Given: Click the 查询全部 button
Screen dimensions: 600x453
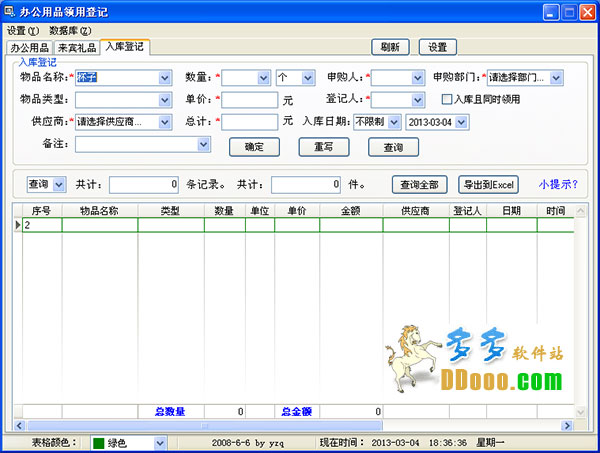Looking at the screenshot, I should coord(419,185).
